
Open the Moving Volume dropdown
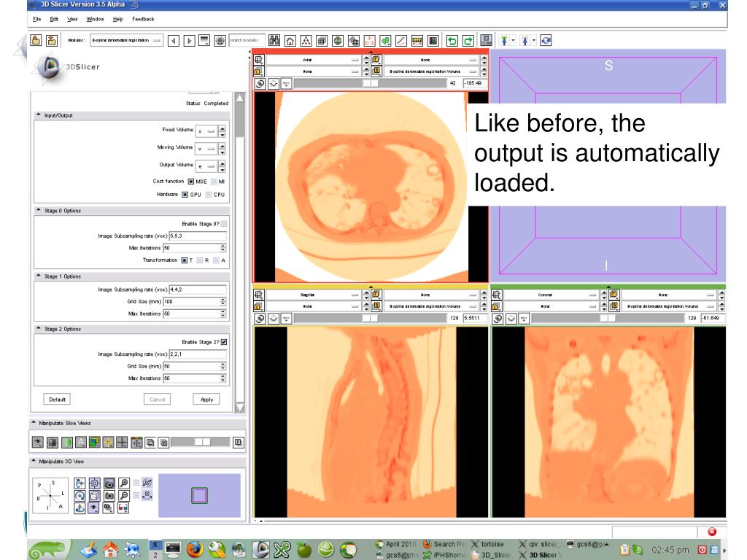[206, 149]
